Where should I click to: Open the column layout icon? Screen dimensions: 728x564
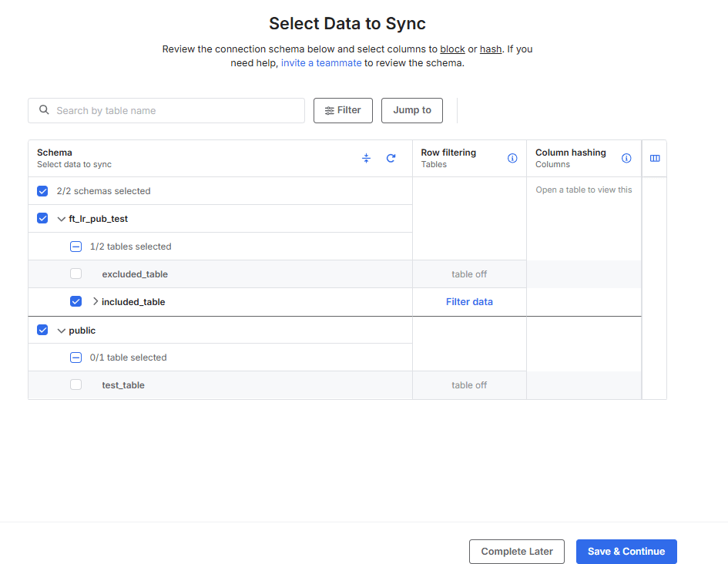(x=655, y=158)
